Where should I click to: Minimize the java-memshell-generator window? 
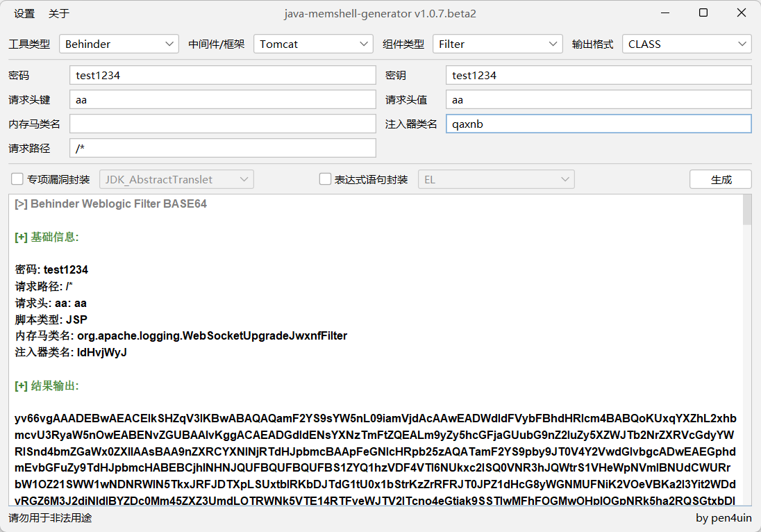coord(665,13)
